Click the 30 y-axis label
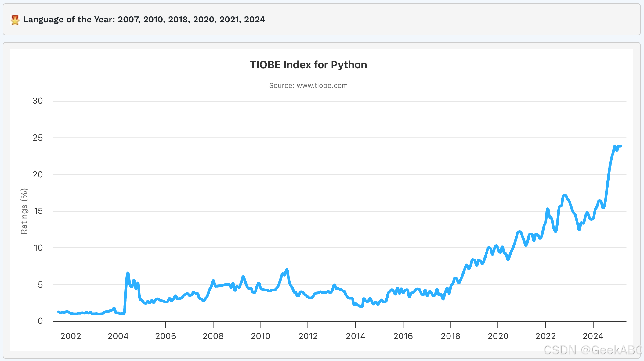The image size is (644, 361). [x=38, y=101]
